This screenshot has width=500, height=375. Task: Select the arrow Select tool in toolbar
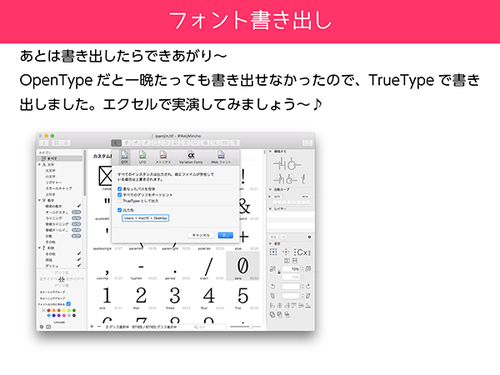116,143
